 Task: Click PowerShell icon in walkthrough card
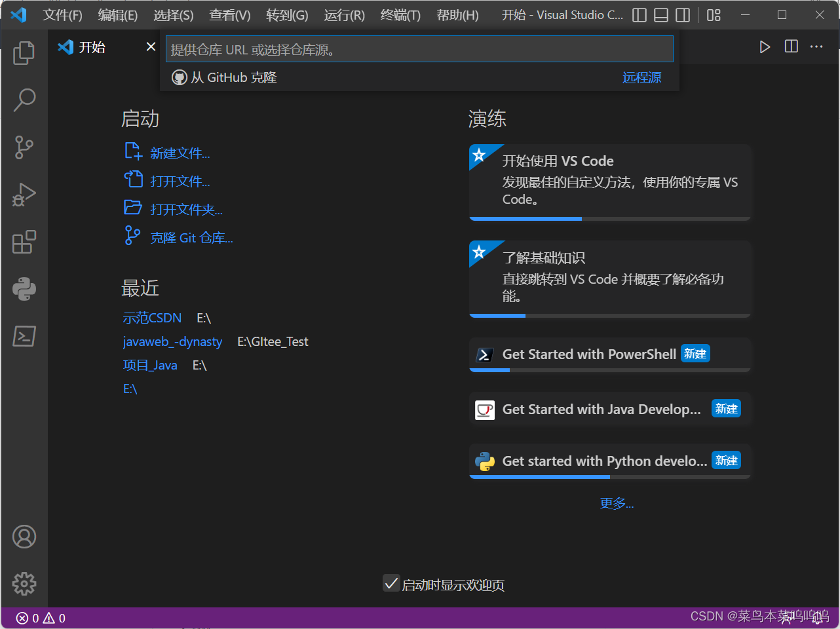pos(485,354)
